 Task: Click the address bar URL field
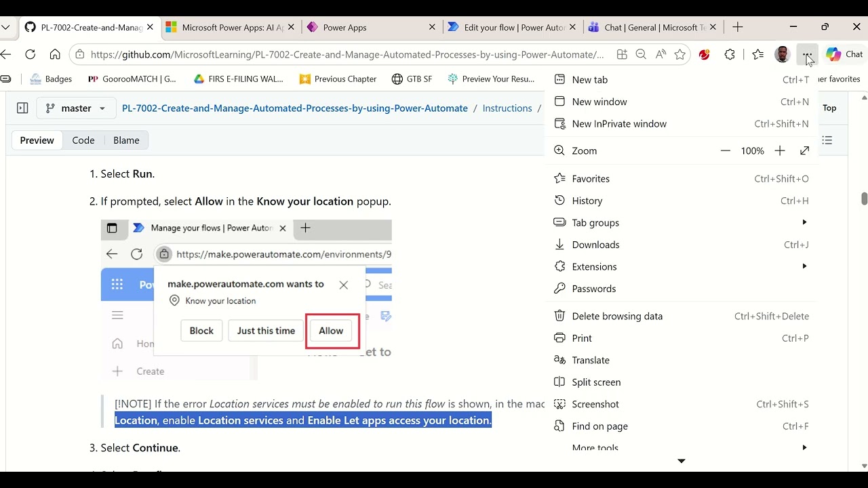(347, 54)
